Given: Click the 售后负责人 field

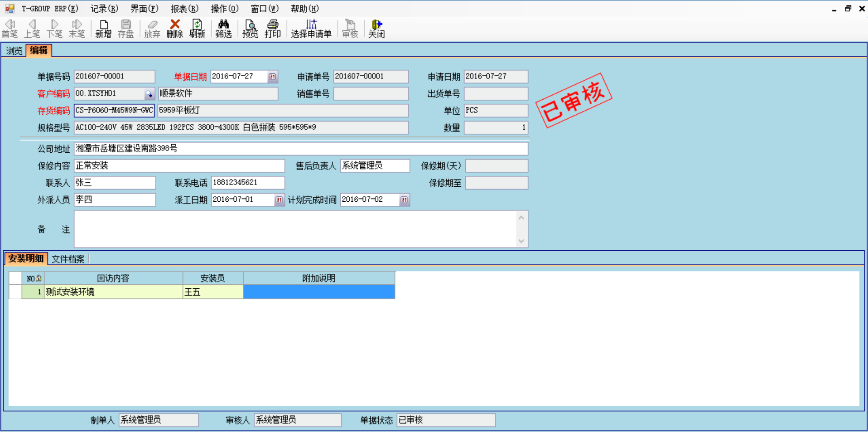Looking at the screenshot, I should (x=375, y=166).
